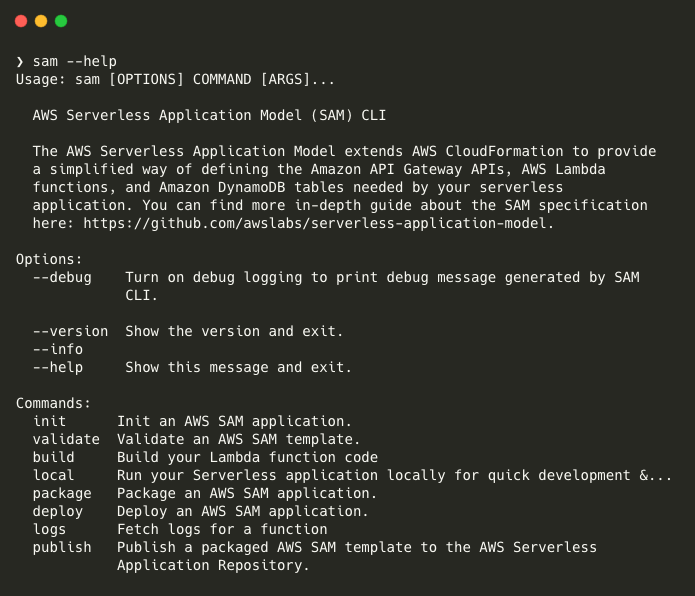The width and height of the screenshot is (695, 596).
Task: Click the green maximize window button
Action: [x=61, y=20]
